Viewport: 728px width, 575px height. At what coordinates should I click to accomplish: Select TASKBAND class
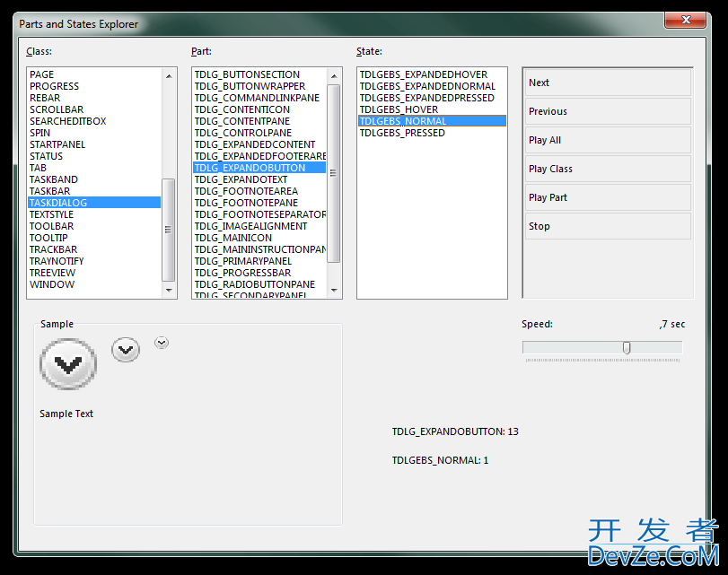tap(95, 179)
